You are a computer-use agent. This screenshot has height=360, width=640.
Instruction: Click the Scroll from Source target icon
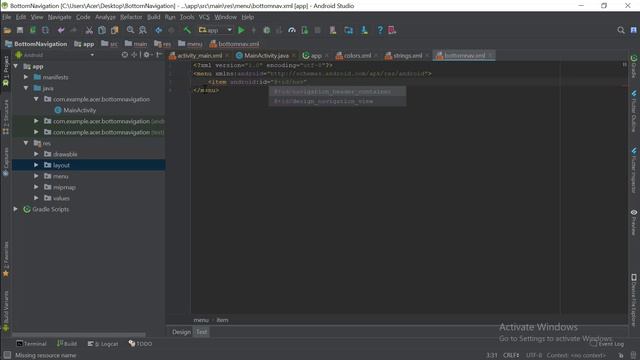[124, 55]
